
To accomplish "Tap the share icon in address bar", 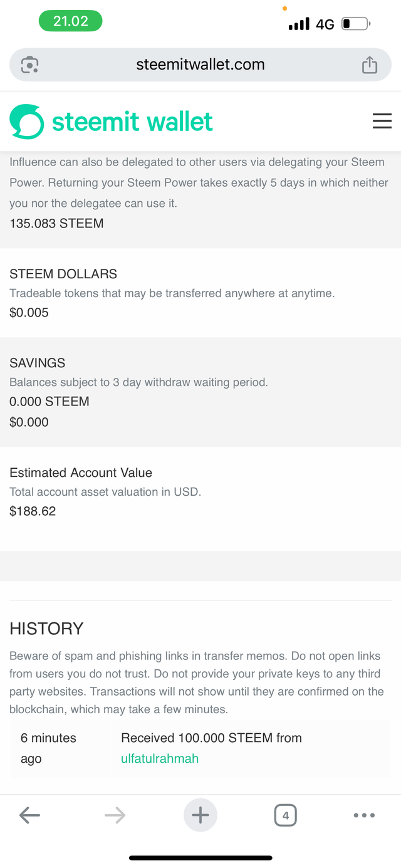I will (x=370, y=65).
